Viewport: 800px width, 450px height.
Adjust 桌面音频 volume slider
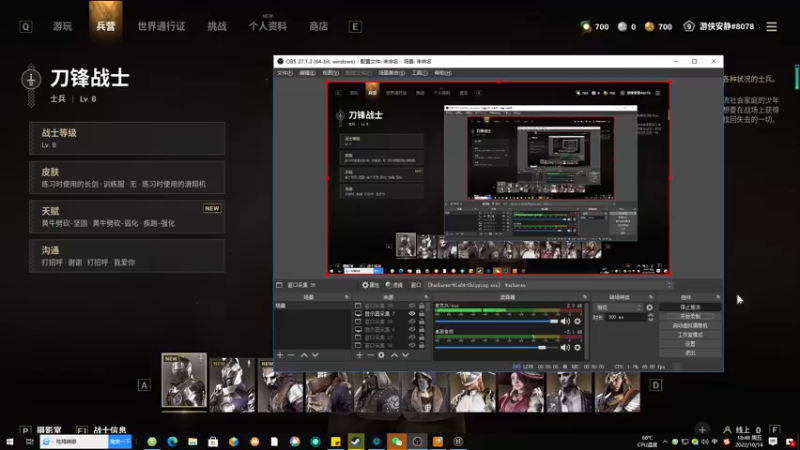coord(496,347)
